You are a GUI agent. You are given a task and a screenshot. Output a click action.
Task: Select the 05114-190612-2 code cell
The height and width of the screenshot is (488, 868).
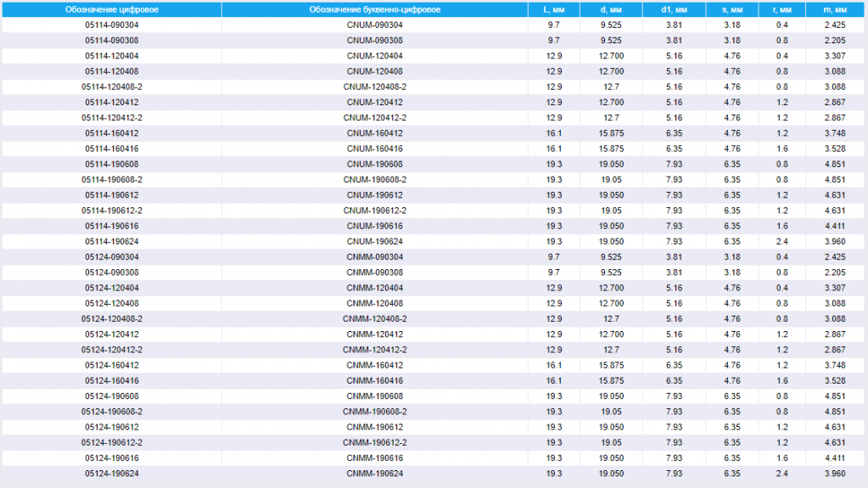(112, 210)
